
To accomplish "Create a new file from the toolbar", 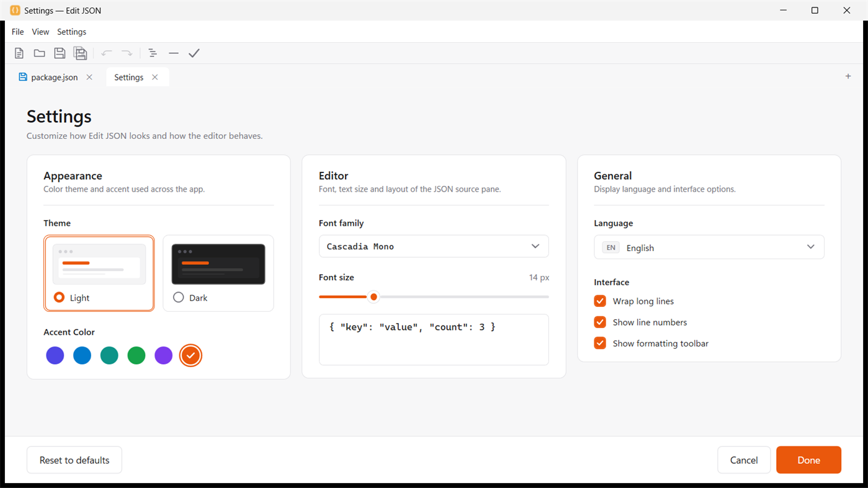I will 19,53.
